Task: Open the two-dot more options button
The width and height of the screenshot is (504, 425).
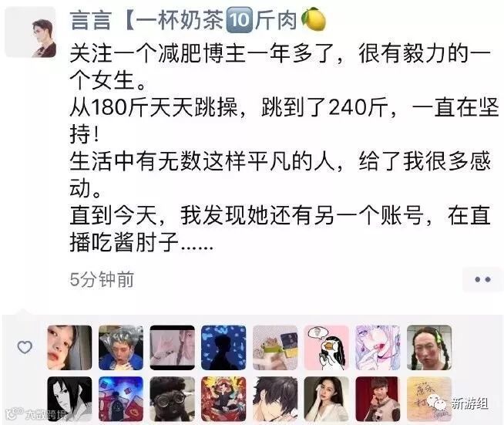Action: point(482,279)
